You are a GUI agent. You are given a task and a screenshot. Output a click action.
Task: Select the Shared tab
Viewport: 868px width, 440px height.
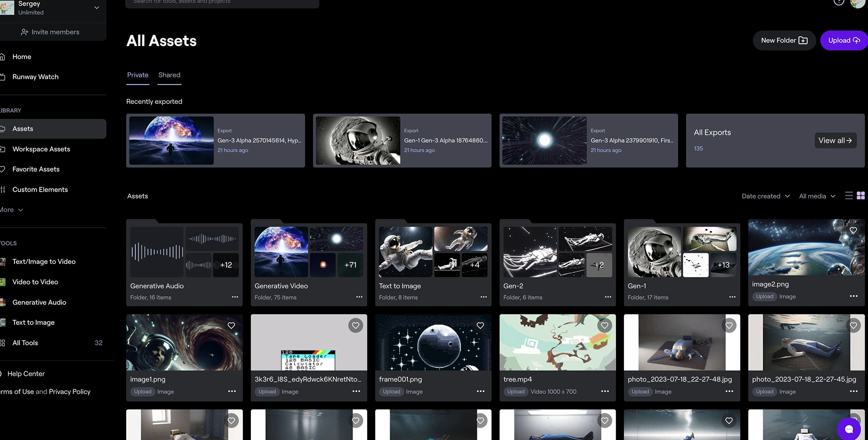tap(169, 75)
